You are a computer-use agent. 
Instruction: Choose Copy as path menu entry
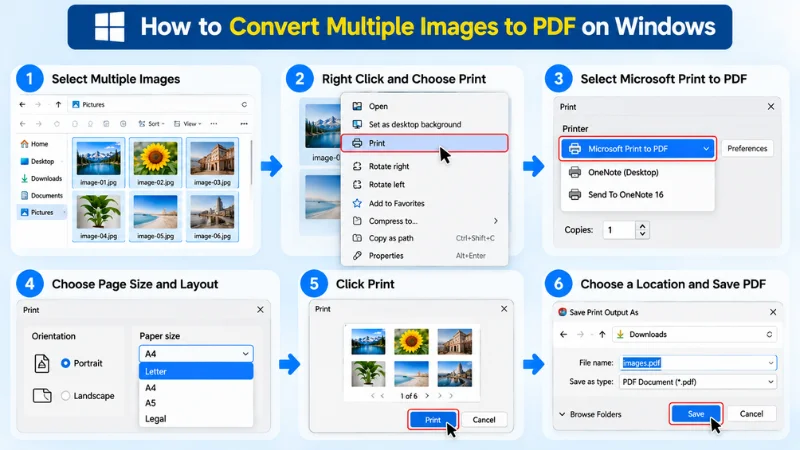[424, 238]
